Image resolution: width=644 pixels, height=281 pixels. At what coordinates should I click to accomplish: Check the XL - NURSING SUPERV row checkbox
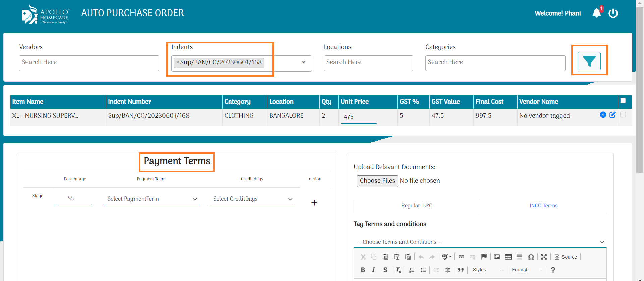click(x=623, y=115)
